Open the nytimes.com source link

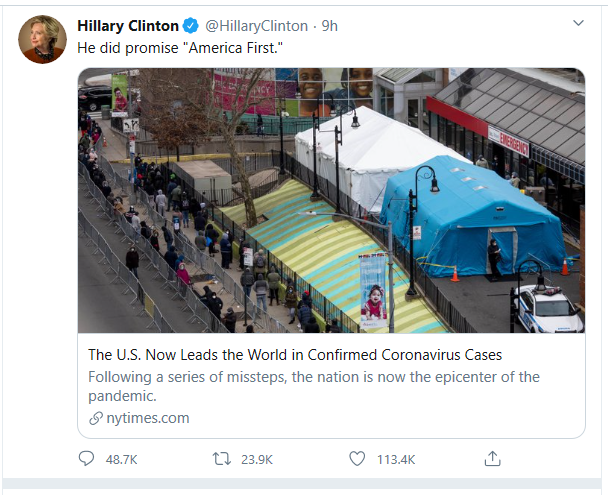click(x=147, y=418)
